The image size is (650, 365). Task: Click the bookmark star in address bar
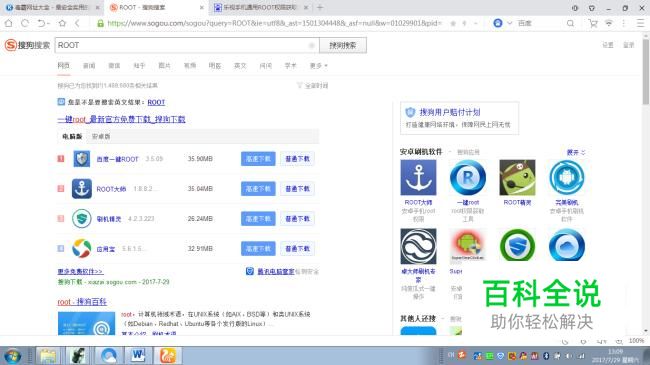tap(453, 23)
